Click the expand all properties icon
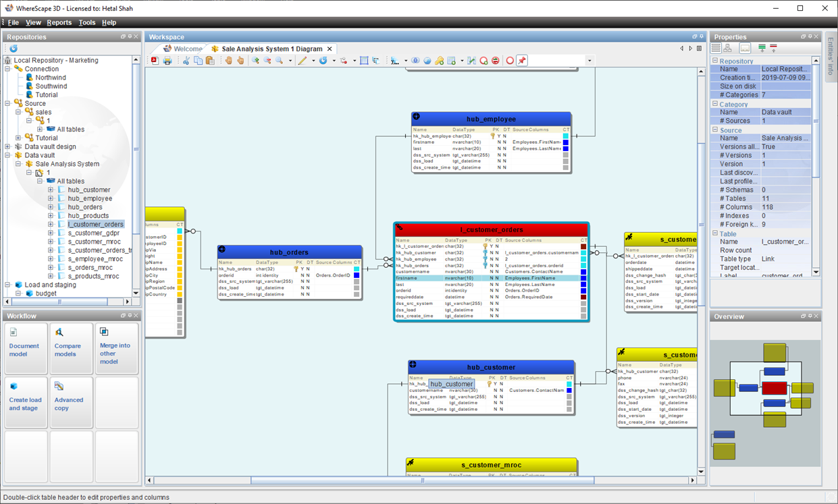This screenshot has width=838, height=504. point(762,49)
